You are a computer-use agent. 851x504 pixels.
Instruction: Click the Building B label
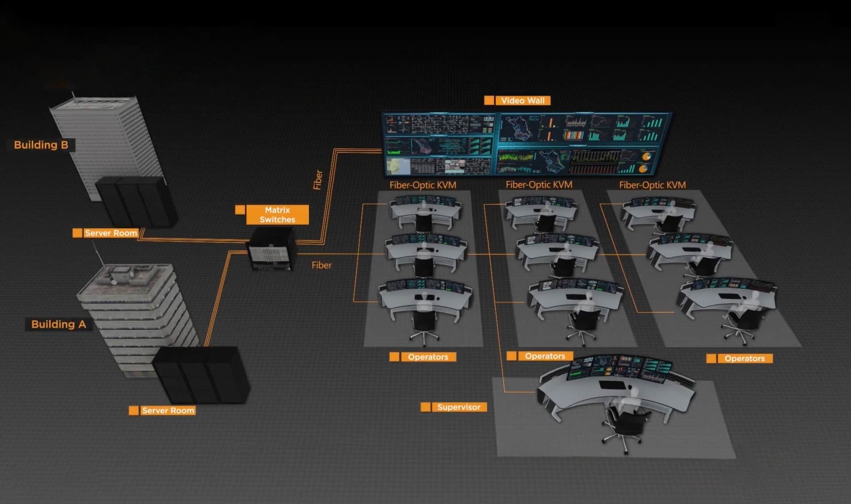(41, 145)
